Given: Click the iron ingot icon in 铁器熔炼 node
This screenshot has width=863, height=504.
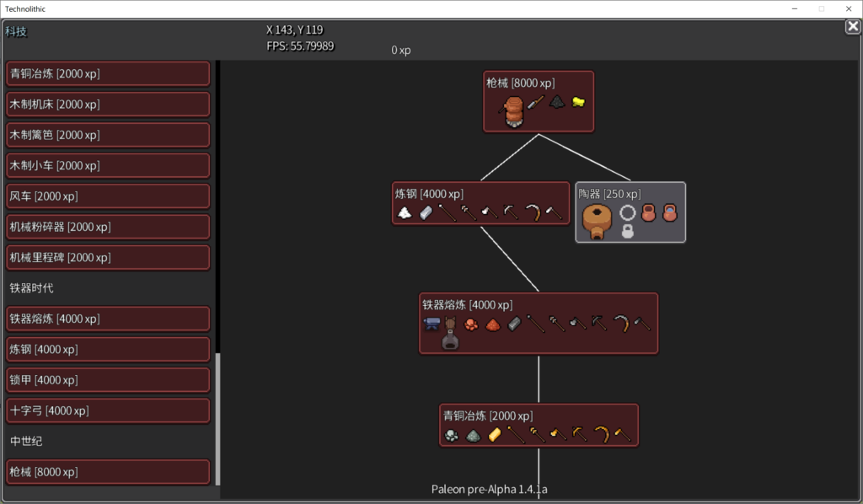Looking at the screenshot, I should tap(514, 324).
